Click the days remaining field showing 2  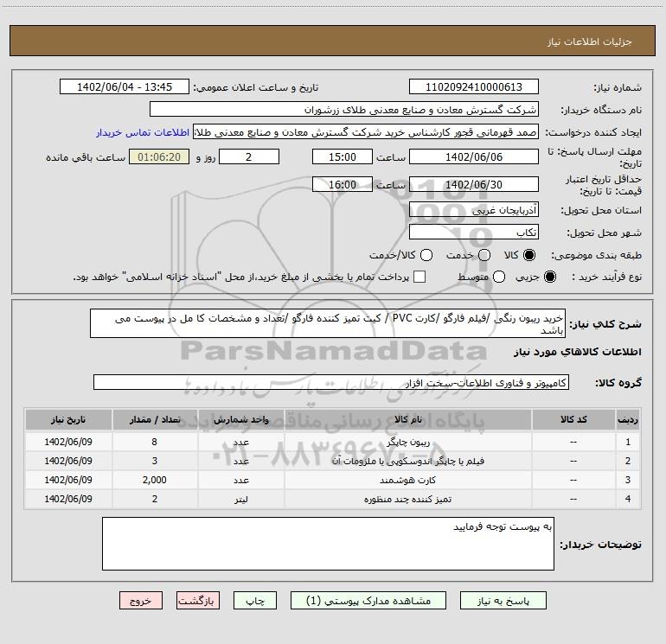pyautogui.click(x=249, y=156)
